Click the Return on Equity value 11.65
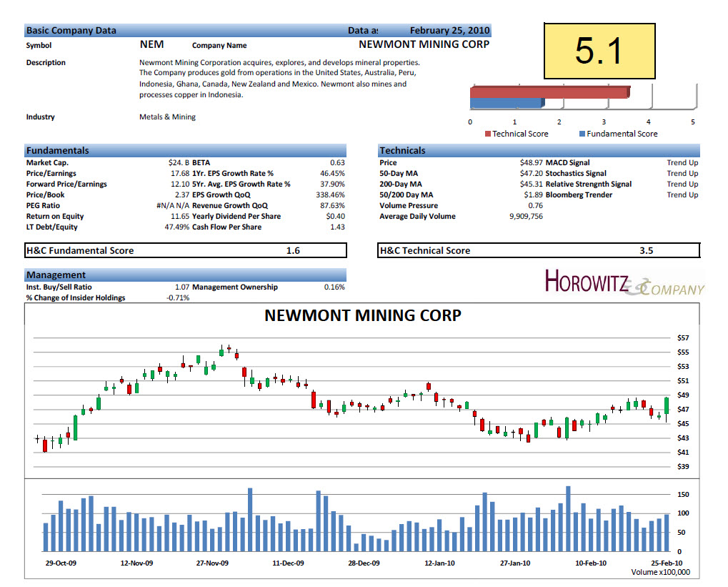Image resolution: width=728 pixels, height=587 pixels. click(x=180, y=216)
